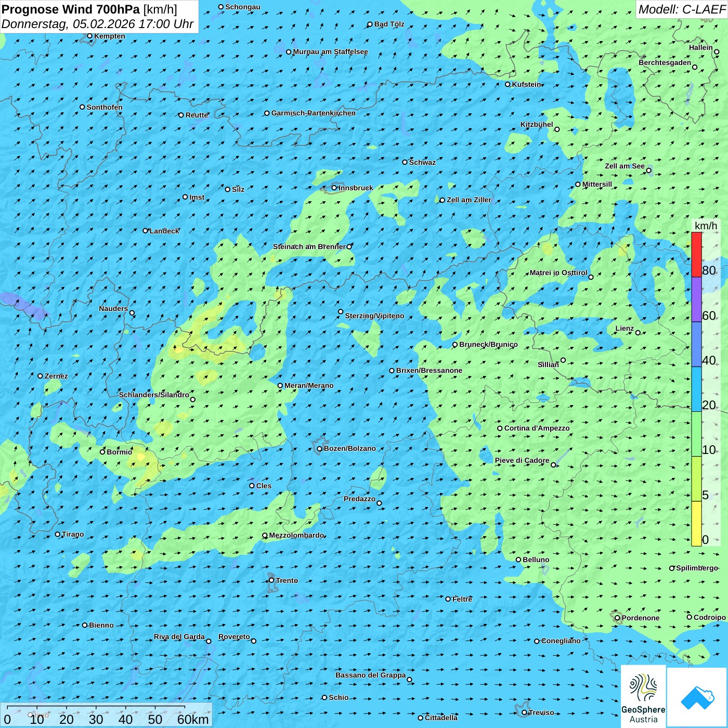728x728 pixels.
Task: Click the 'Zernez' label
Action: pos(56,376)
